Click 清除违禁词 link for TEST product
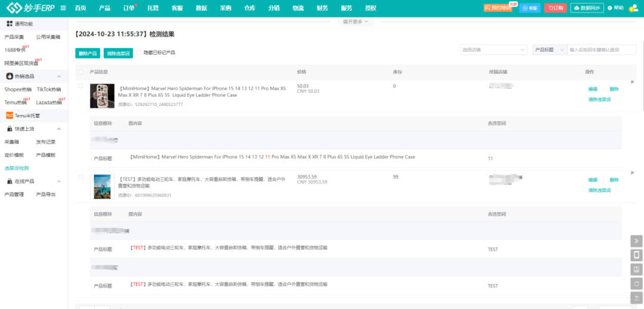The image size is (644, 309). (x=599, y=190)
